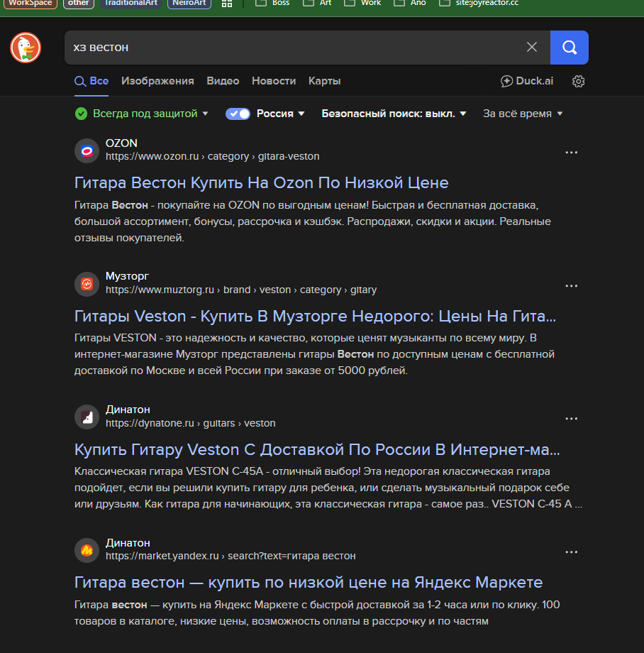Click the blue search magnifier button
Image resolution: width=644 pixels, height=653 pixels.
coord(569,48)
